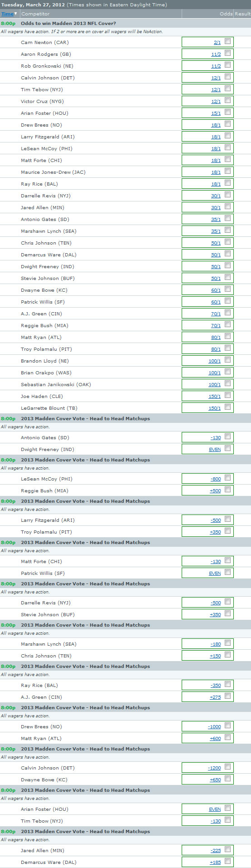Sort by the Time column header

coord(7,14)
